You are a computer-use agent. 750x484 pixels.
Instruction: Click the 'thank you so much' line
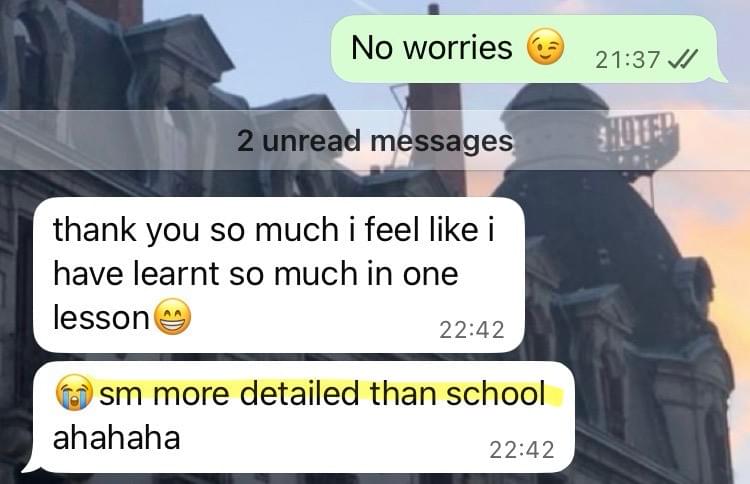click(274, 230)
